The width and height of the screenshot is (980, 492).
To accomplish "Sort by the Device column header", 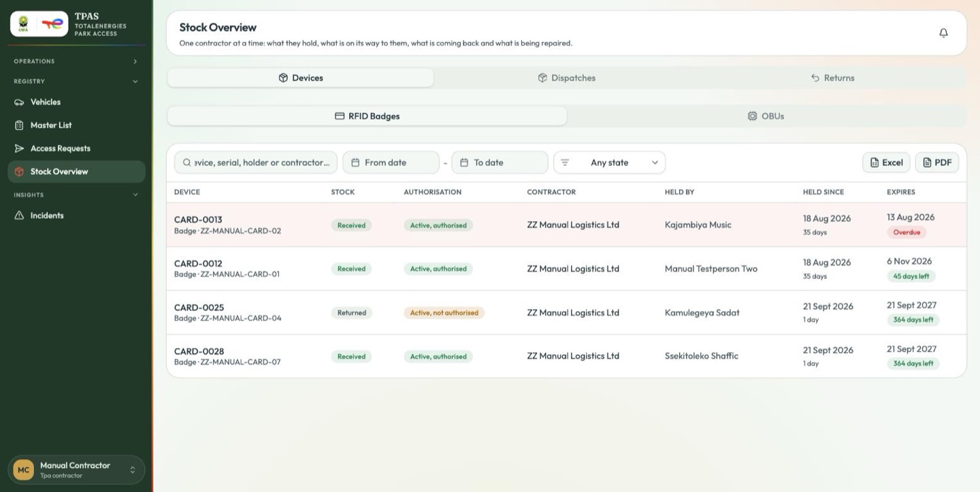I will pos(187,192).
